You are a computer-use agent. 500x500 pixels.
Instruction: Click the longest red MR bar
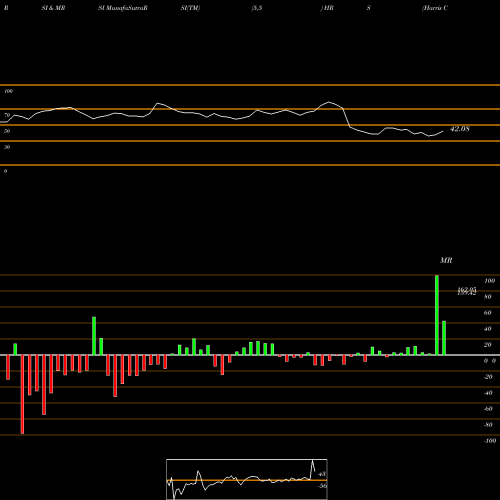22,394
